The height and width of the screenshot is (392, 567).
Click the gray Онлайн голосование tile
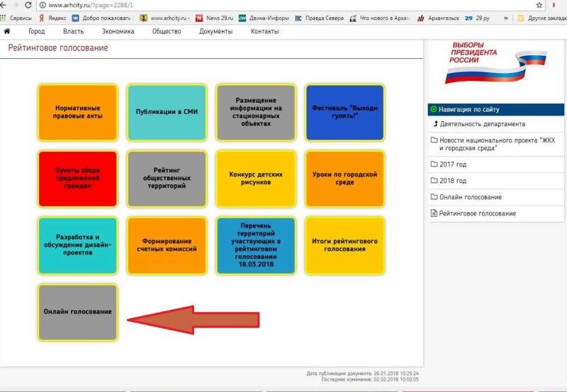(x=77, y=312)
